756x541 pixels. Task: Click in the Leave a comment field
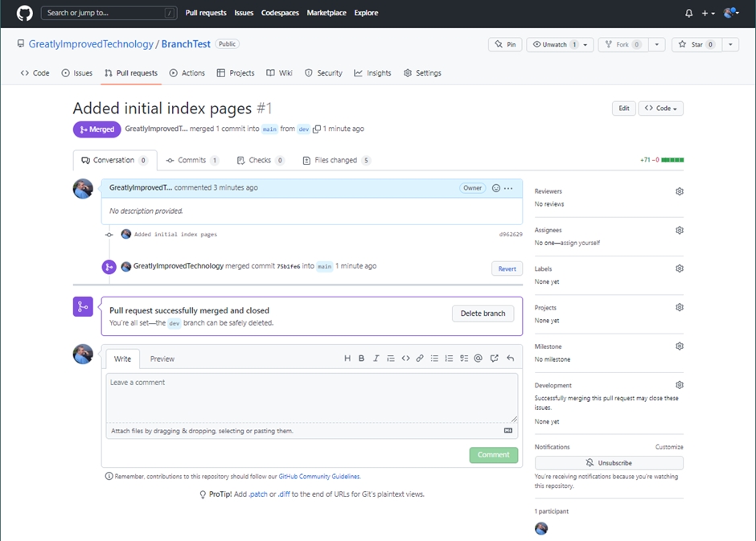(x=311, y=398)
